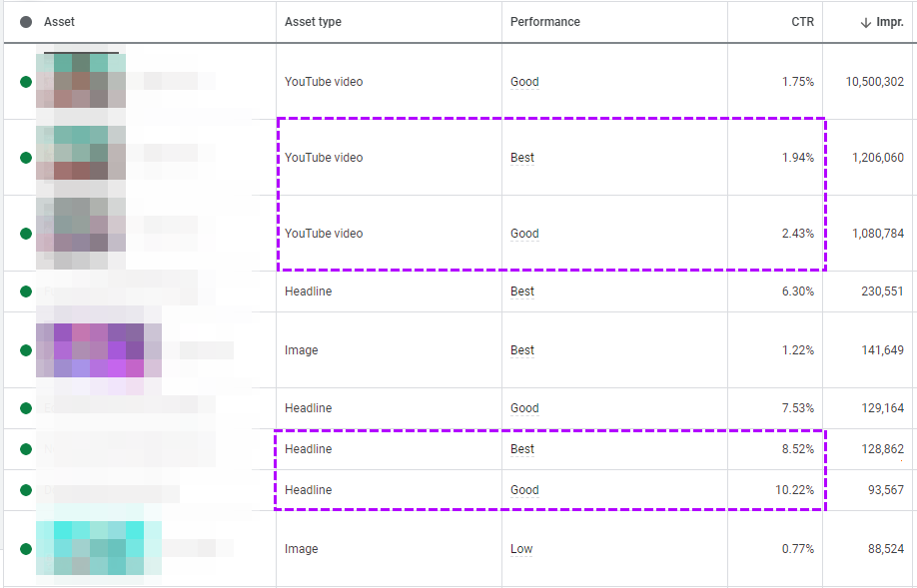Image resolution: width=917 pixels, height=588 pixels.
Task: Click the grey status dot in the header
Action: coord(26,22)
